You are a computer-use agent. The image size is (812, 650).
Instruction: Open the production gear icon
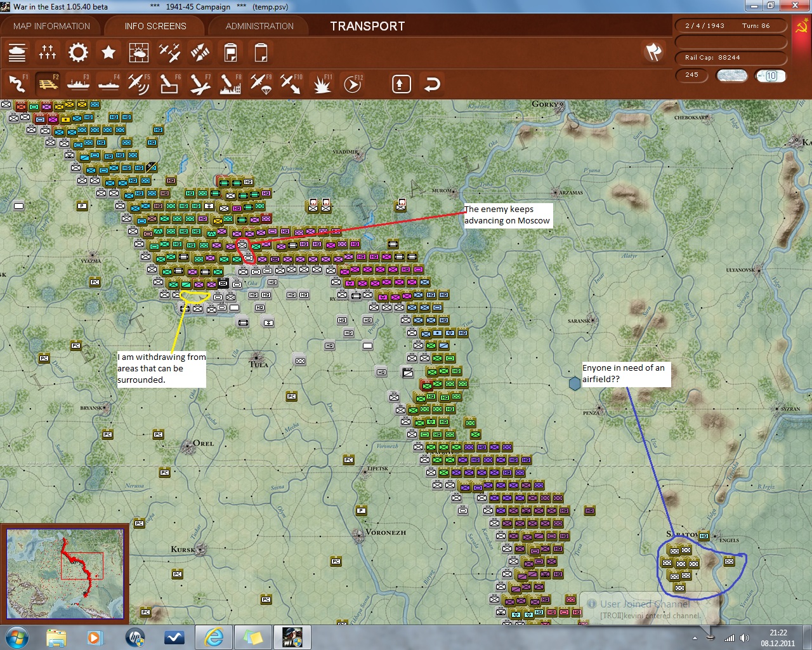pyautogui.click(x=78, y=53)
